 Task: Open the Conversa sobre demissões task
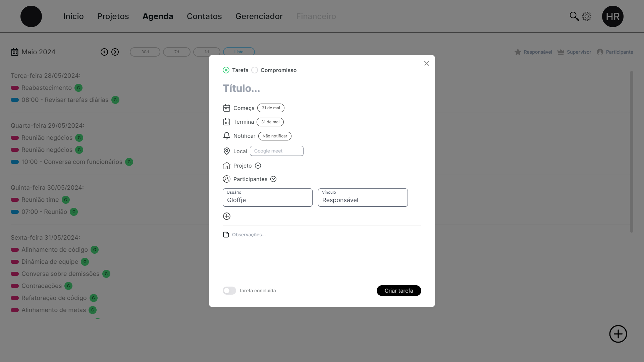[60, 274]
